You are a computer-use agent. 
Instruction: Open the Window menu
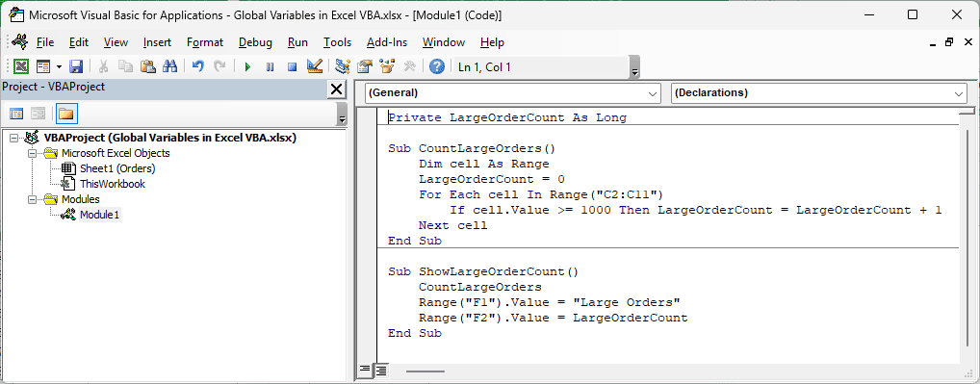(444, 42)
